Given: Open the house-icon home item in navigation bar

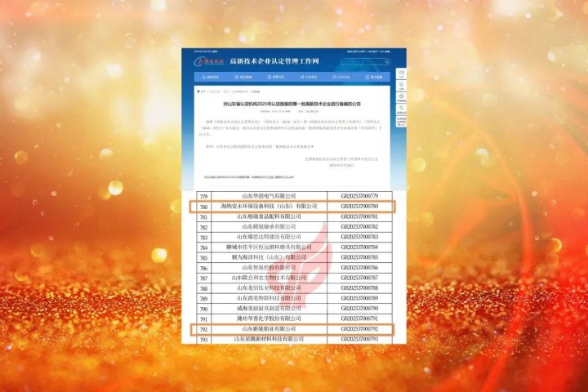Looking at the screenshot, I should pos(211,77).
